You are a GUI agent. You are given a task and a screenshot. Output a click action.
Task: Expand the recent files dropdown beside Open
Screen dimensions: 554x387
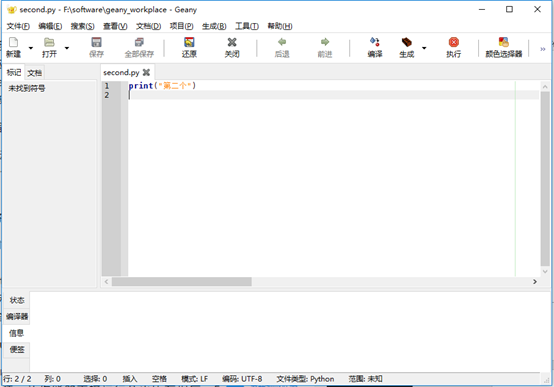(x=67, y=48)
